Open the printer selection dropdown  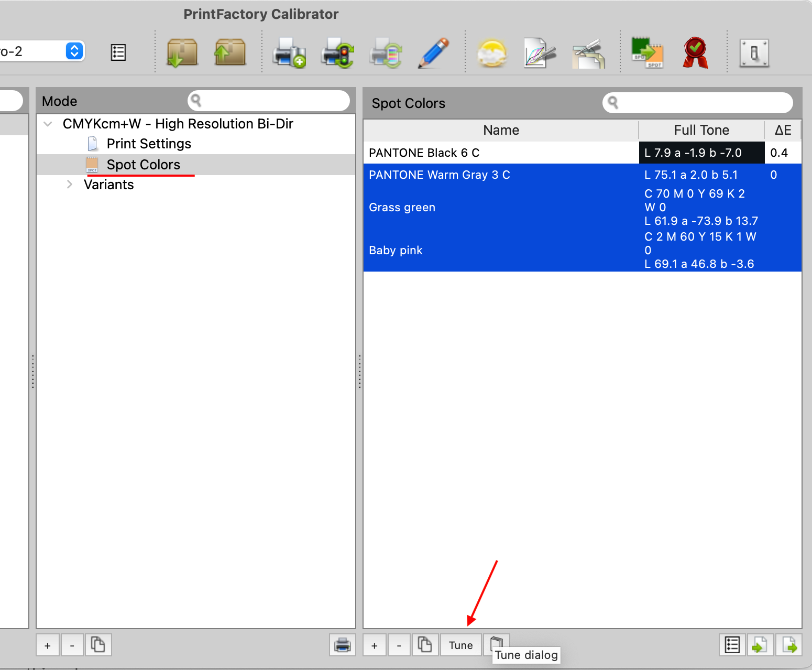74,51
